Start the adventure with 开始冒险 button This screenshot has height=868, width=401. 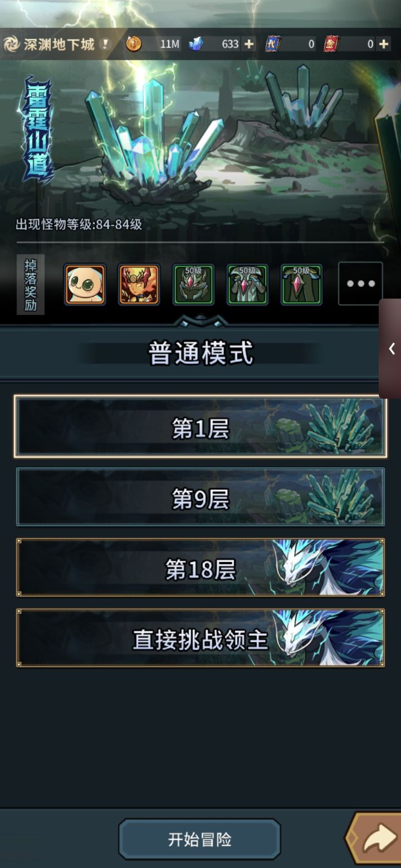[199, 839]
